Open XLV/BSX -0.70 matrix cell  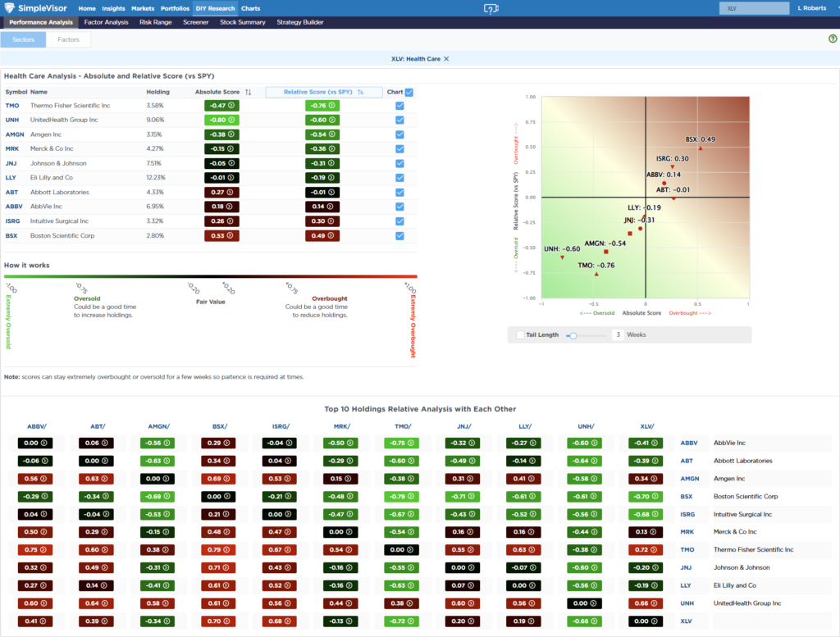[x=646, y=497]
